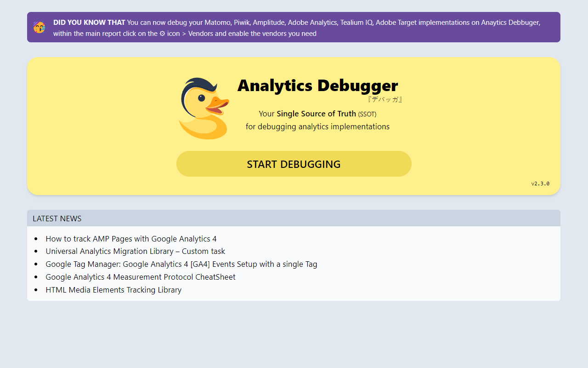Open the GA4 Events Setup with a single Tag article
This screenshot has width=588, height=368.
point(181,264)
